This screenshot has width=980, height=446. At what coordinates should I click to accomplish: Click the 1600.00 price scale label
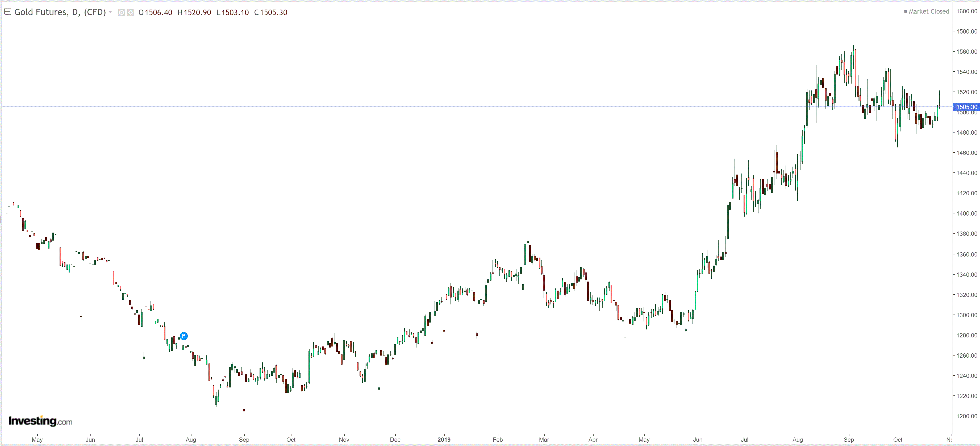(966, 11)
